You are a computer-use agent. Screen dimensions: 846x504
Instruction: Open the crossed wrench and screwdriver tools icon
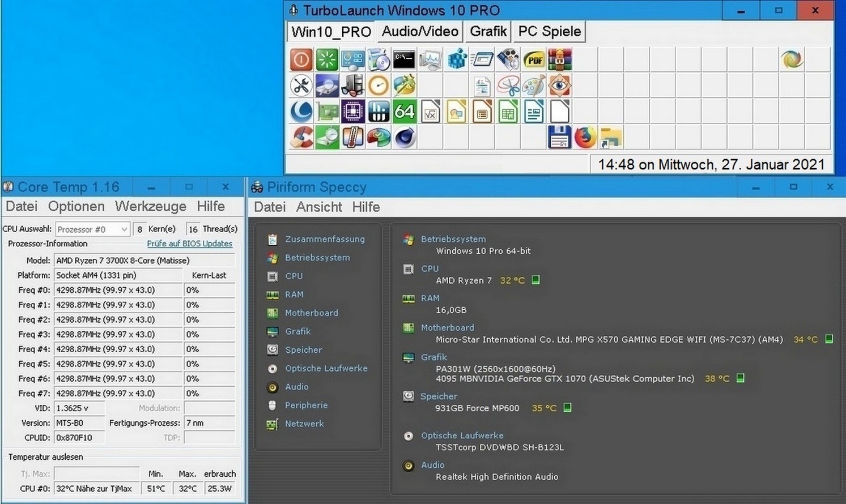301,86
